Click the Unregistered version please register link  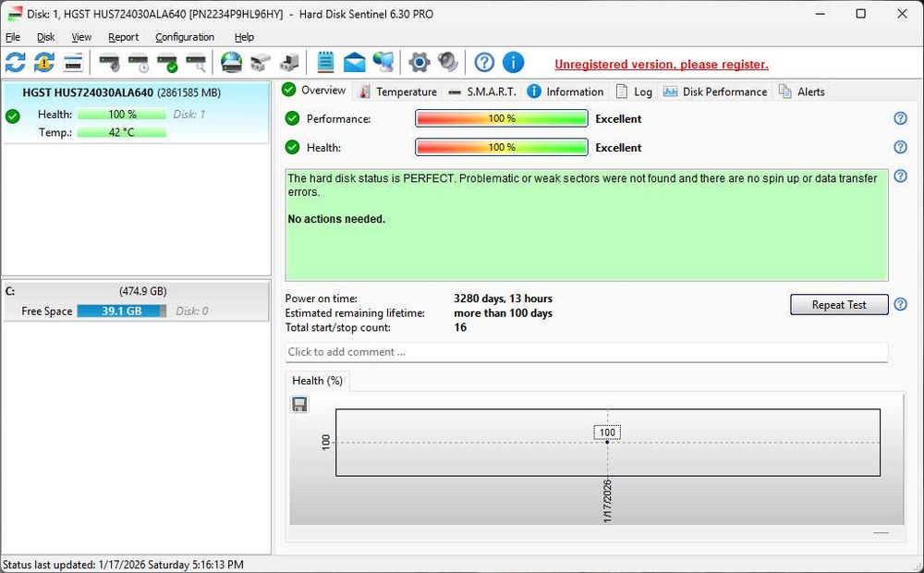[662, 65]
